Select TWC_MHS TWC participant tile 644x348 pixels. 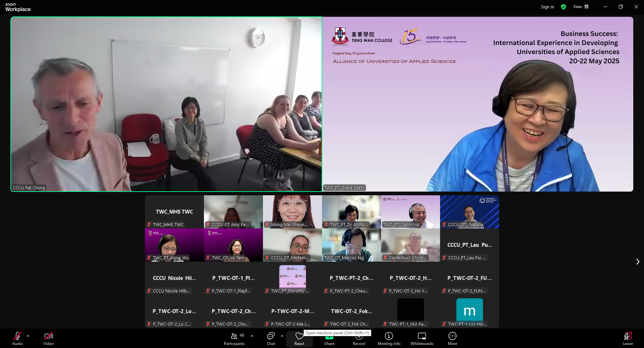click(x=174, y=212)
